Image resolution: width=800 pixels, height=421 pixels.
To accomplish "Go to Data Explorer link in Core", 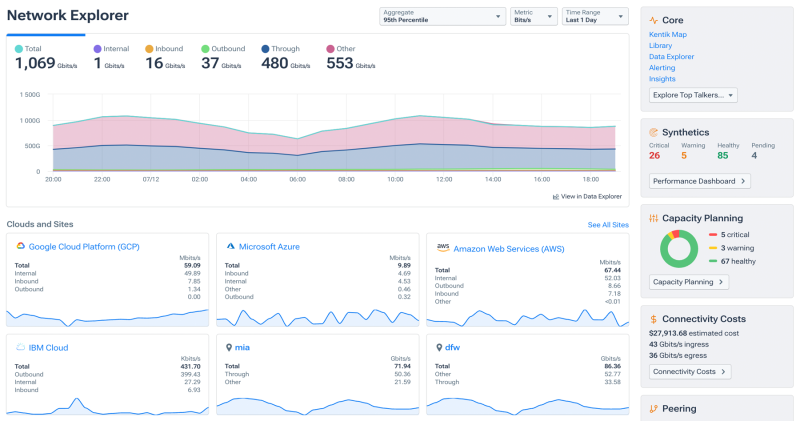I will point(671,57).
